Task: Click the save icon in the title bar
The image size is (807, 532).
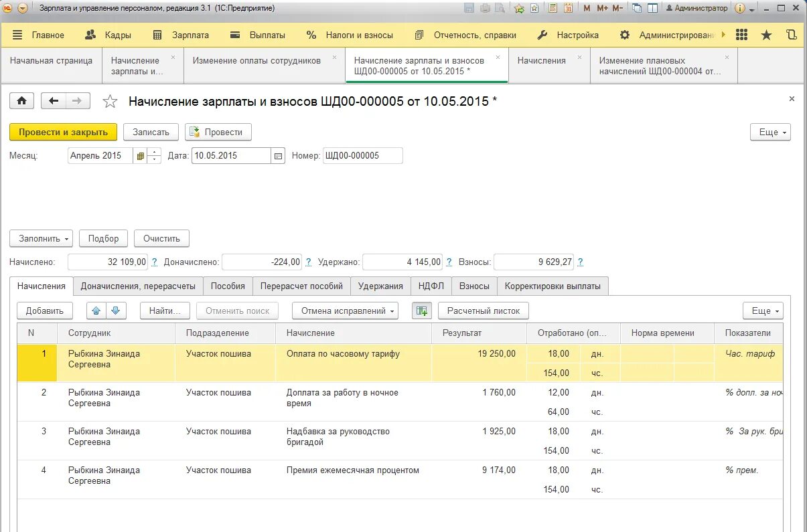Action: [x=469, y=8]
